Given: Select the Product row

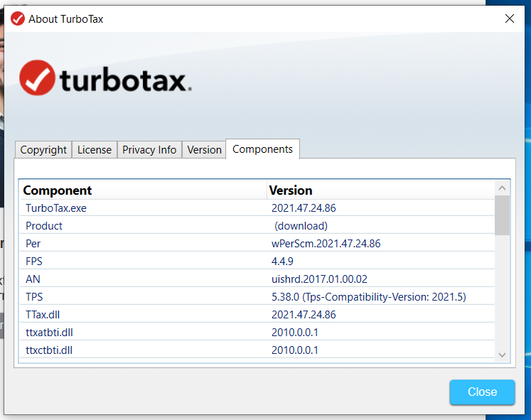Looking at the screenshot, I should [x=257, y=226].
